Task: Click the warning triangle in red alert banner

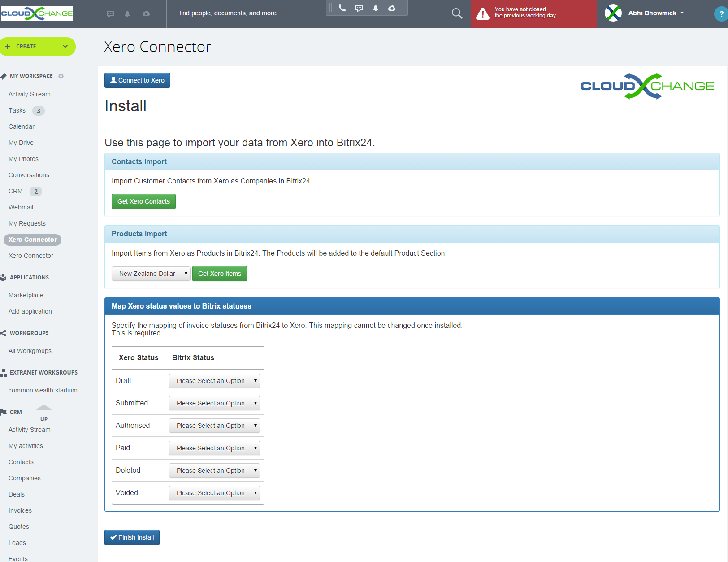Action: (x=482, y=14)
